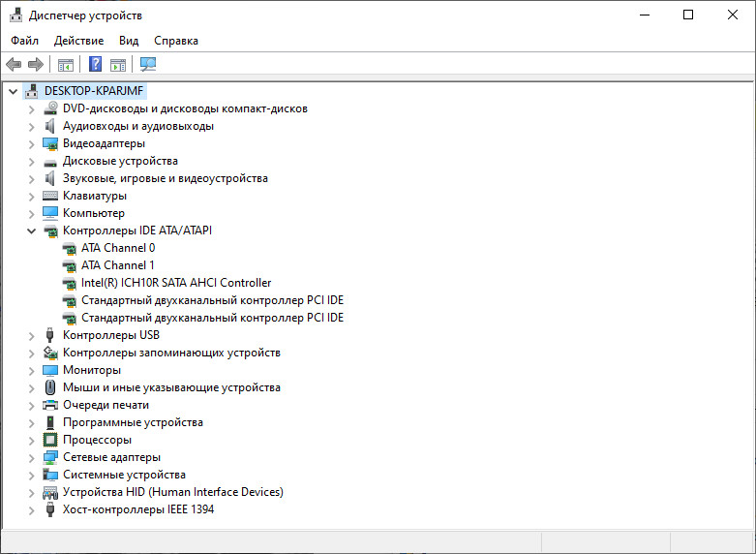This screenshot has width=756, height=554.
Task: Click the DVD drives category icon
Action: [50, 108]
